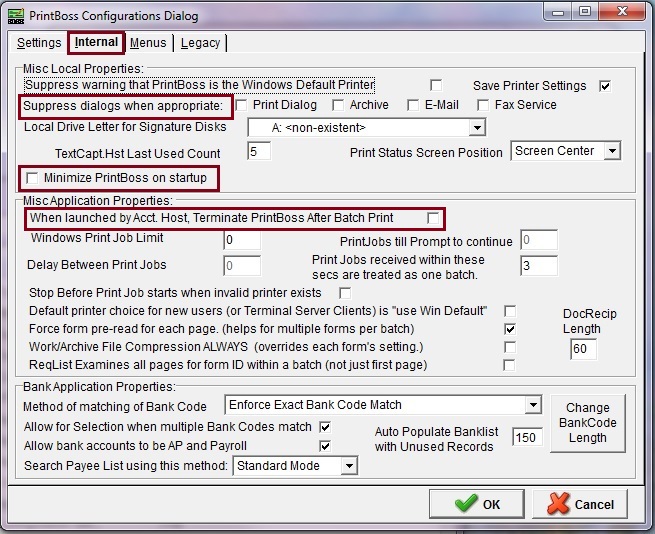Enable Minimize PrintBoss on startup
The width and height of the screenshot is (655, 534).
pos(32,178)
